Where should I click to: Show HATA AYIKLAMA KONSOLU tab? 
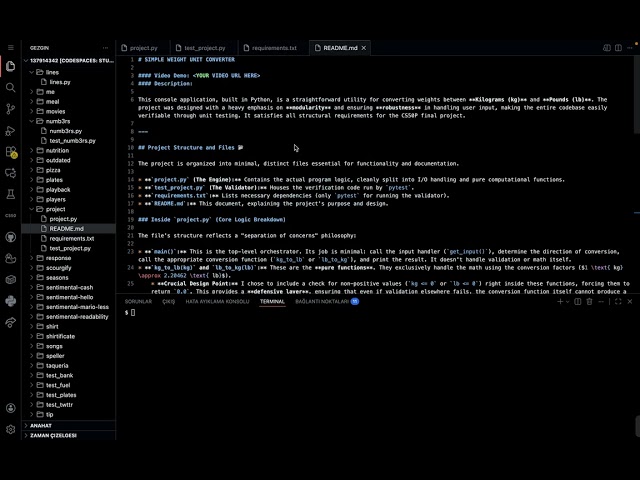pos(217,301)
